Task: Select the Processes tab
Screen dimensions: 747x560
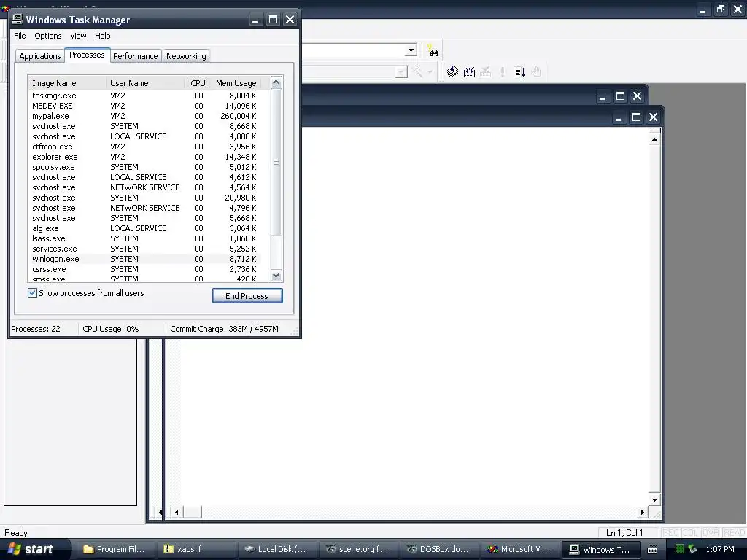Action: tap(87, 55)
